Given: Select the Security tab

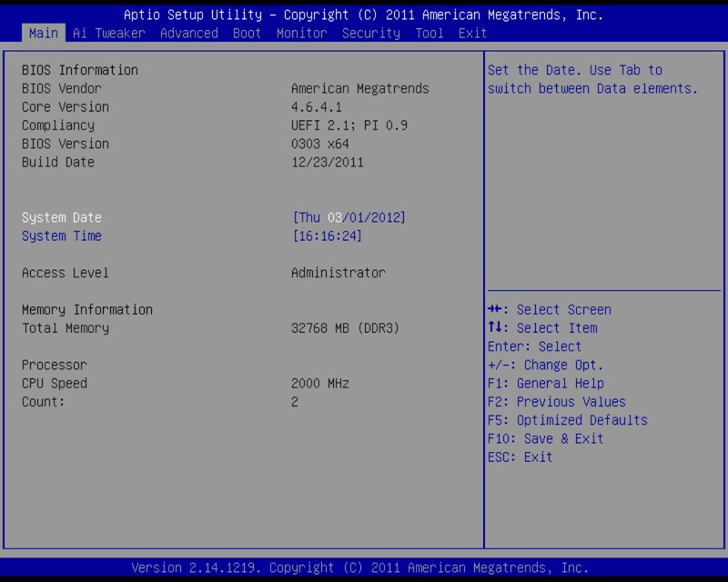Looking at the screenshot, I should pyautogui.click(x=370, y=33).
